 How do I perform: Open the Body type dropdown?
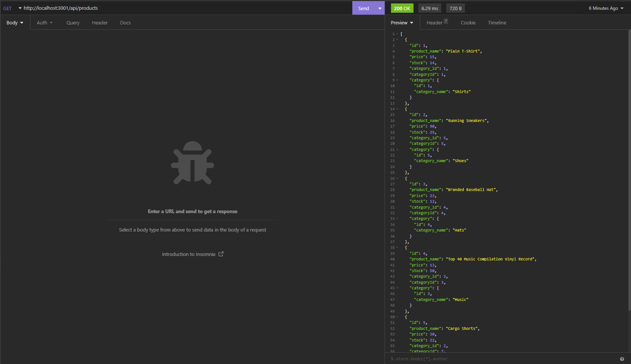click(15, 23)
